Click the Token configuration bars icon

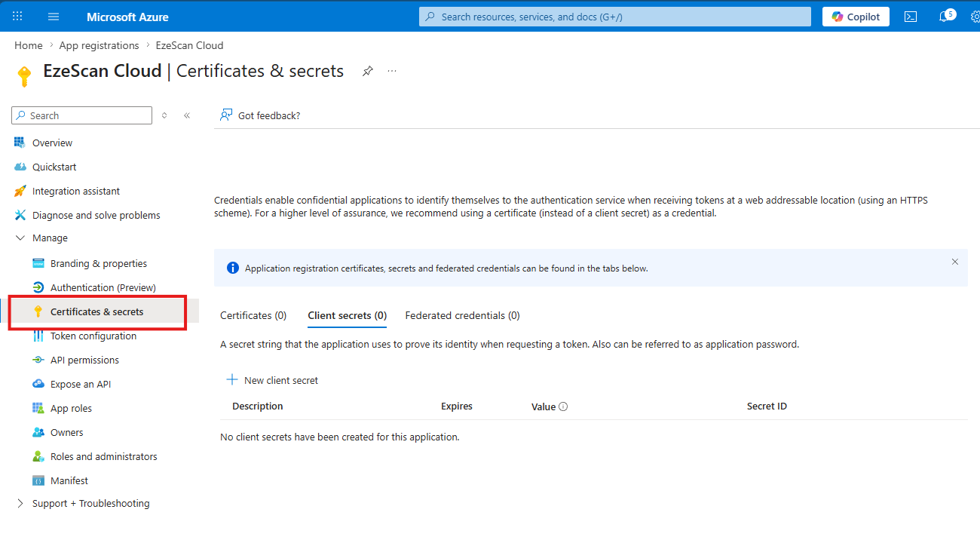(x=38, y=336)
